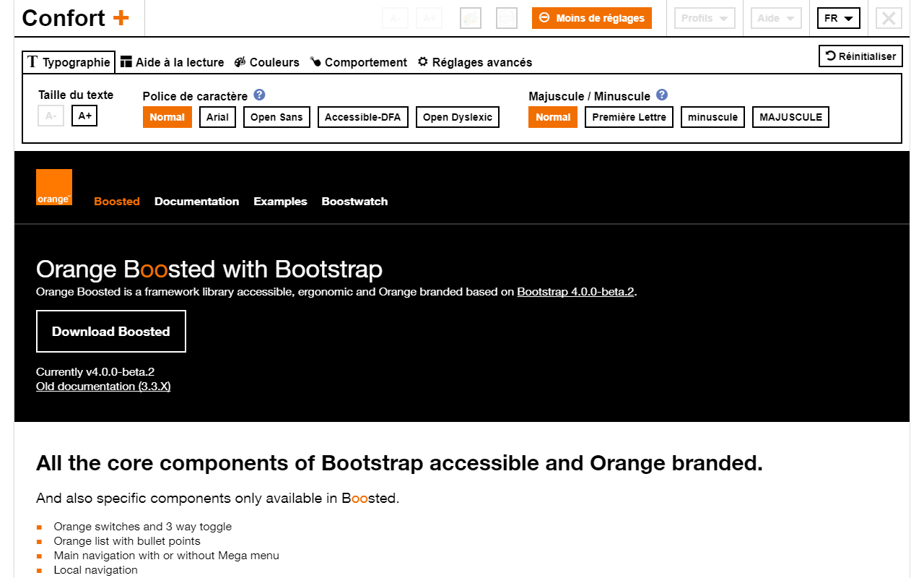The image size is (924, 578).
Task: Click the heading Orange Boosted with Bootstrap
Action: [x=209, y=269]
